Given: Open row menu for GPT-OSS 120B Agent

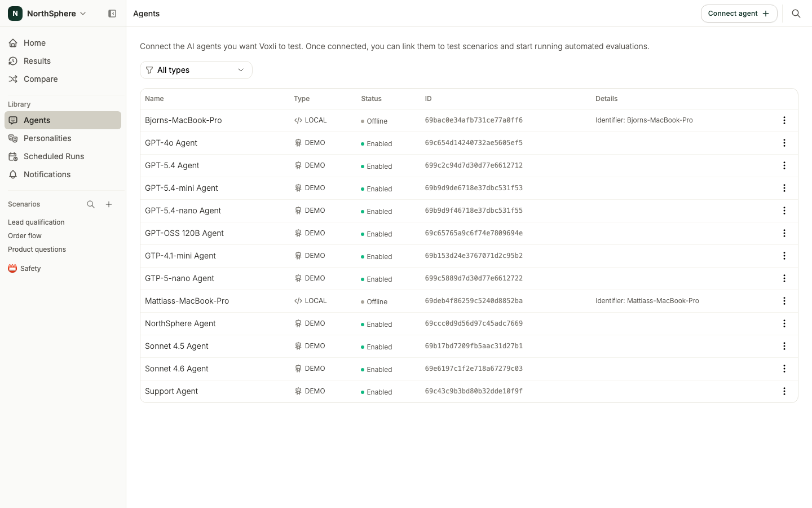Looking at the screenshot, I should click(784, 233).
